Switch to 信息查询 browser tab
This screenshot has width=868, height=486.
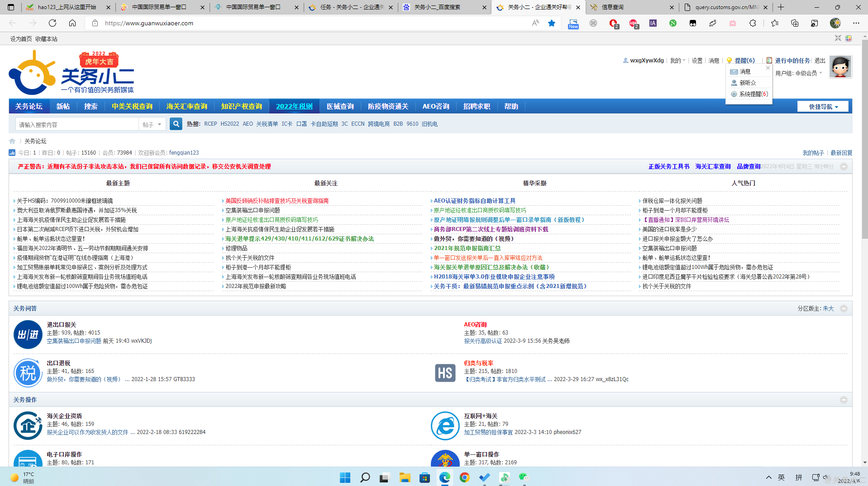coord(632,7)
